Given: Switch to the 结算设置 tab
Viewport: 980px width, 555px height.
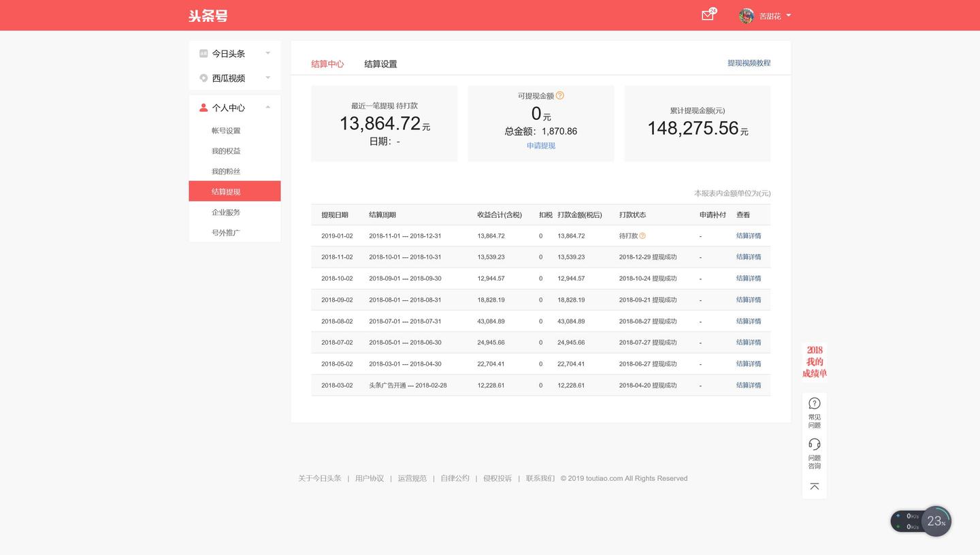Looking at the screenshot, I should 380,64.
